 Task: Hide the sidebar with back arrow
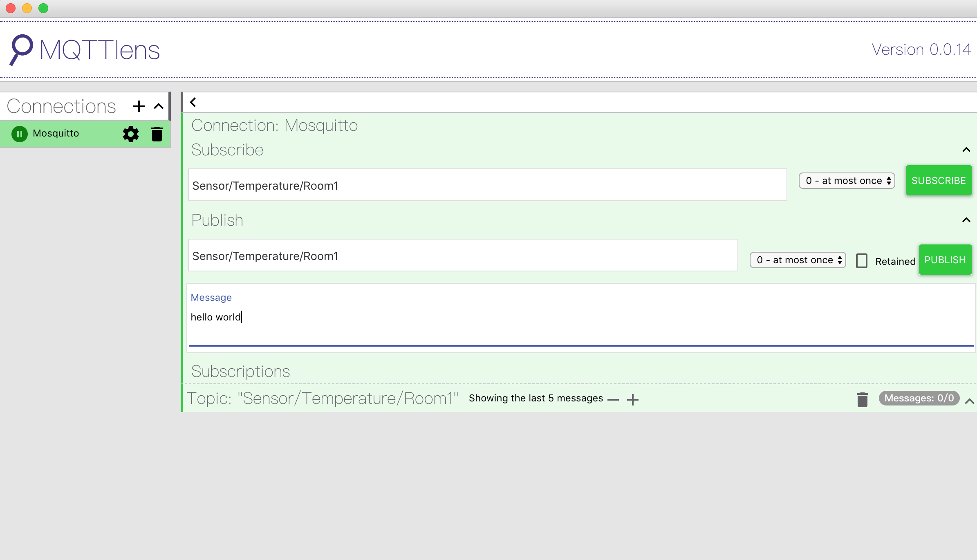point(193,102)
